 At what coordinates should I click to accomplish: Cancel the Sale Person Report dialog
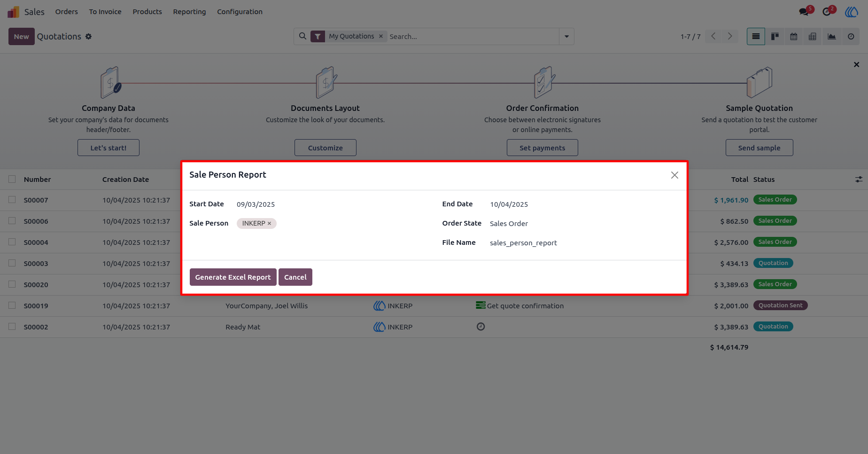tap(295, 277)
